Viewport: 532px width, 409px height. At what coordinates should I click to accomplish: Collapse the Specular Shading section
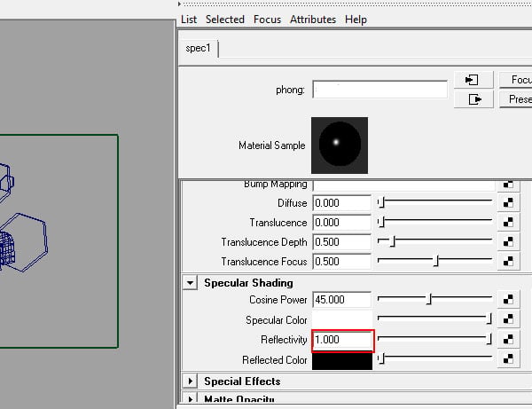pos(190,283)
